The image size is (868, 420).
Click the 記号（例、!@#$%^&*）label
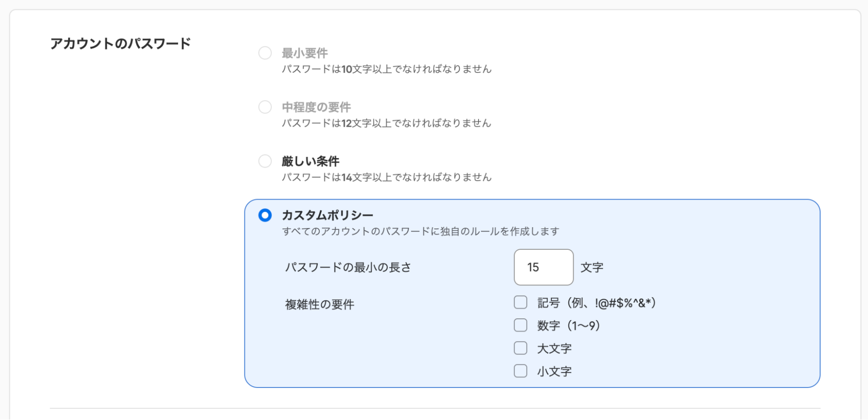(597, 302)
